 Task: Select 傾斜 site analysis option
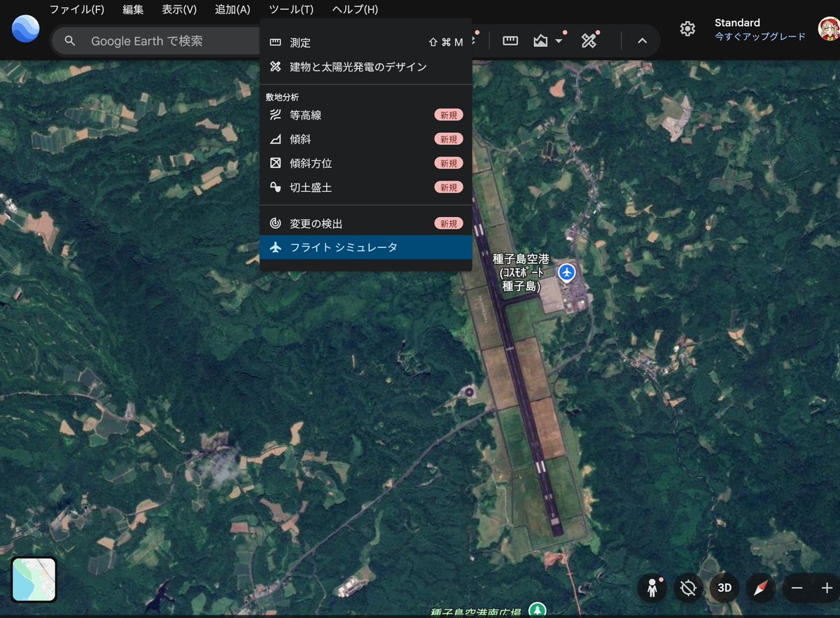click(365, 139)
